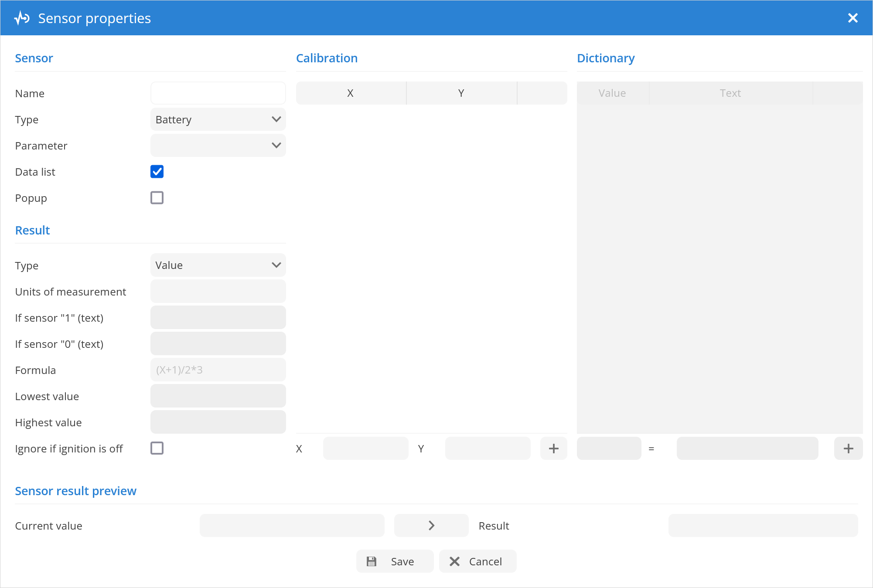Focus the sensor Name input field
Image resolution: width=873 pixels, height=588 pixels.
(x=218, y=93)
